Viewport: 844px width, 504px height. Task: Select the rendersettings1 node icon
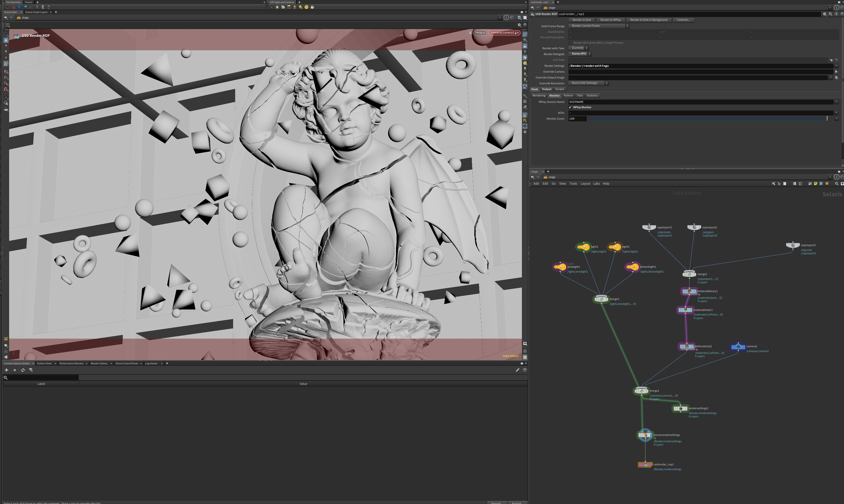coord(680,408)
